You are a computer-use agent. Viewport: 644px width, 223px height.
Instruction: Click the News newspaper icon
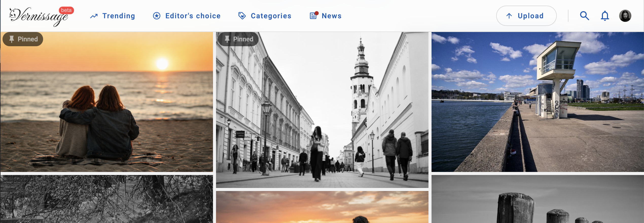[314, 15]
